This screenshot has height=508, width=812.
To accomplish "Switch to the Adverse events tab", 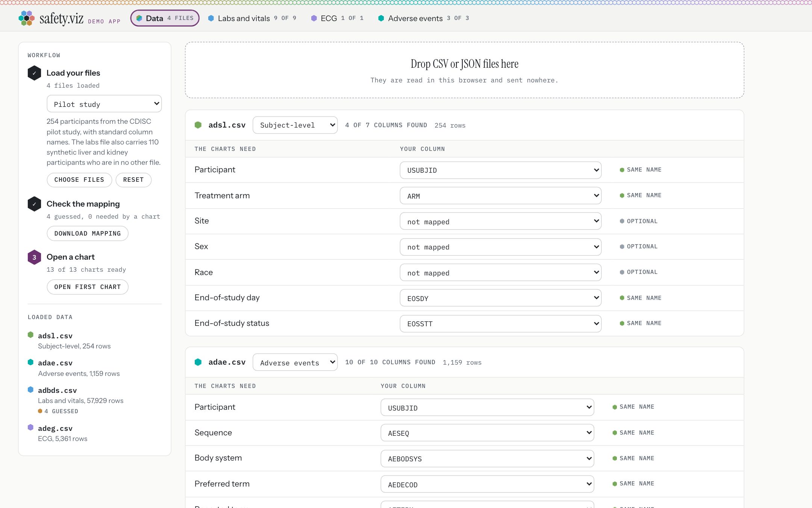I will [x=424, y=18].
